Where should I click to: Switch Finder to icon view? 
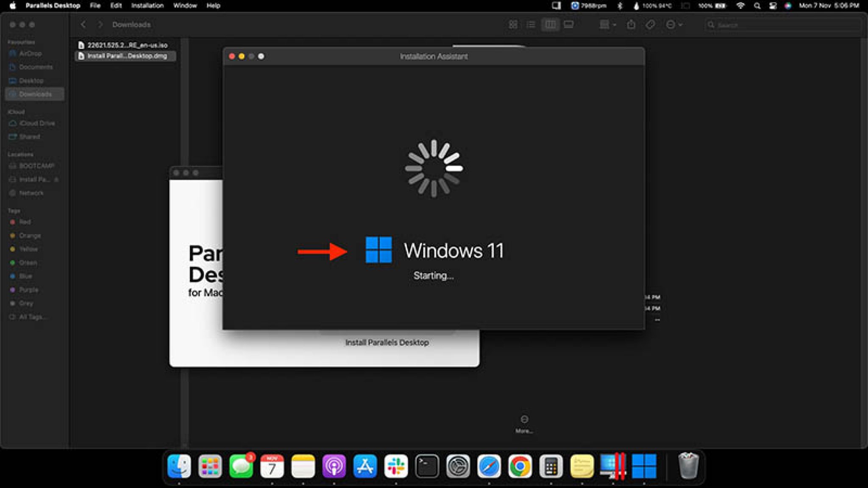[513, 25]
